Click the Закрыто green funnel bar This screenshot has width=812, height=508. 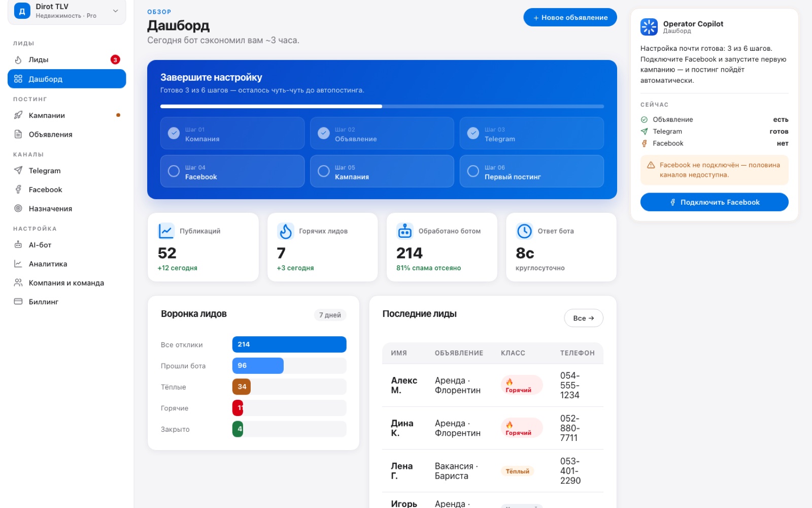(x=238, y=429)
